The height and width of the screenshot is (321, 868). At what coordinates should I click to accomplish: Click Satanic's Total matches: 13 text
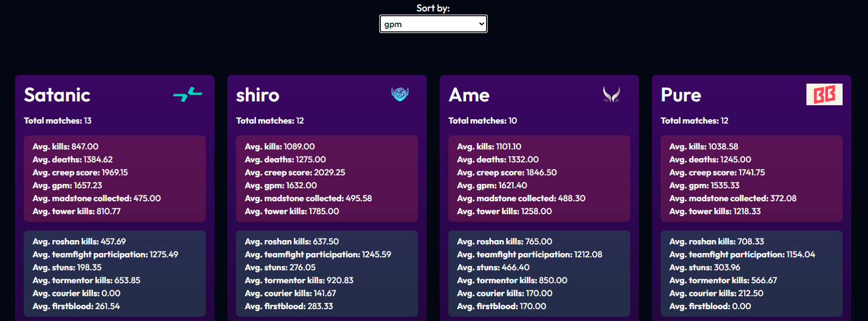(58, 121)
